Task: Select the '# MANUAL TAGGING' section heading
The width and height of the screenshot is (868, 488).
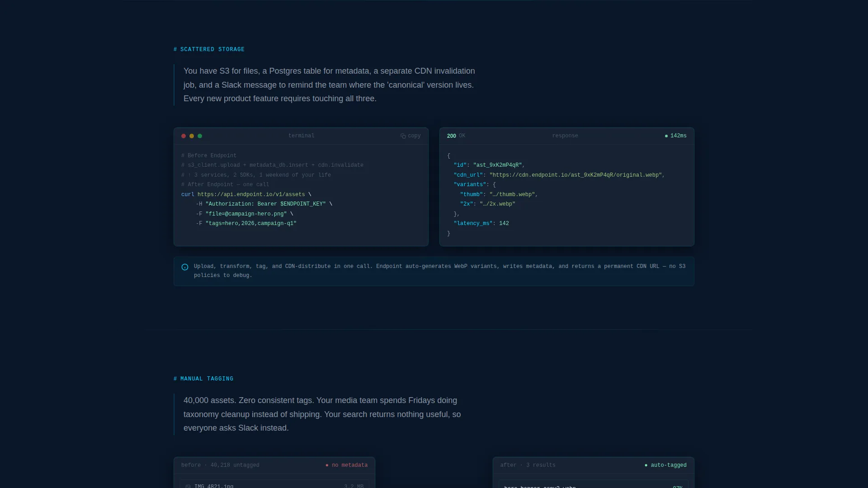Action: click(203, 379)
